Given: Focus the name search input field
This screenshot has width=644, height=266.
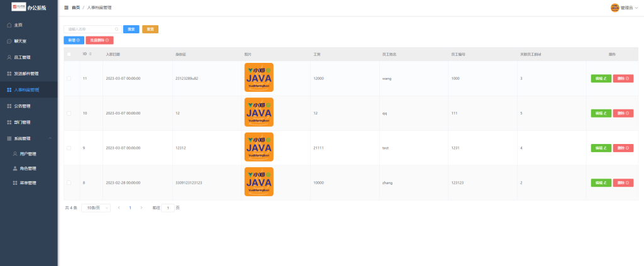Looking at the screenshot, I should pyautogui.click(x=89, y=29).
